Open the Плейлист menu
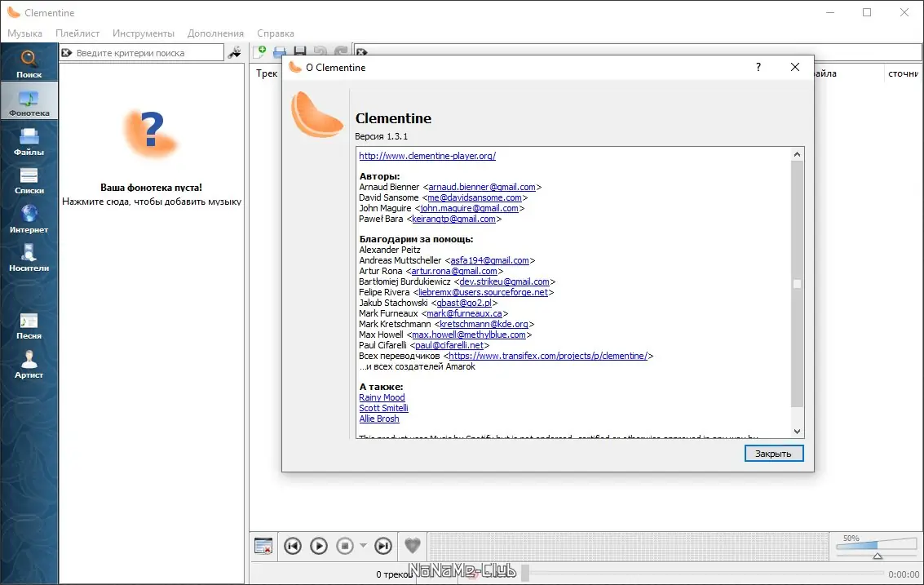924x585 pixels. (77, 33)
